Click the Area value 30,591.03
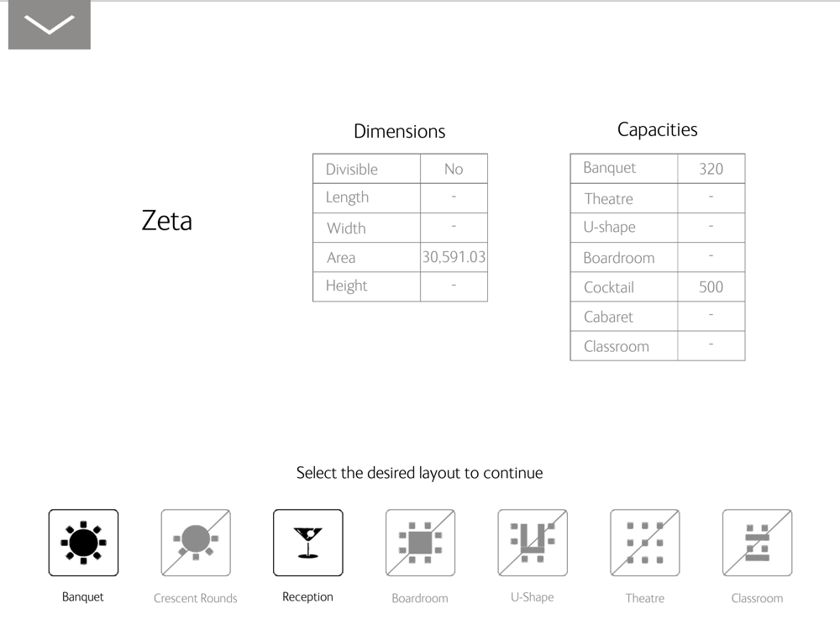The height and width of the screenshot is (630, 840). click(x=454, y=257)
